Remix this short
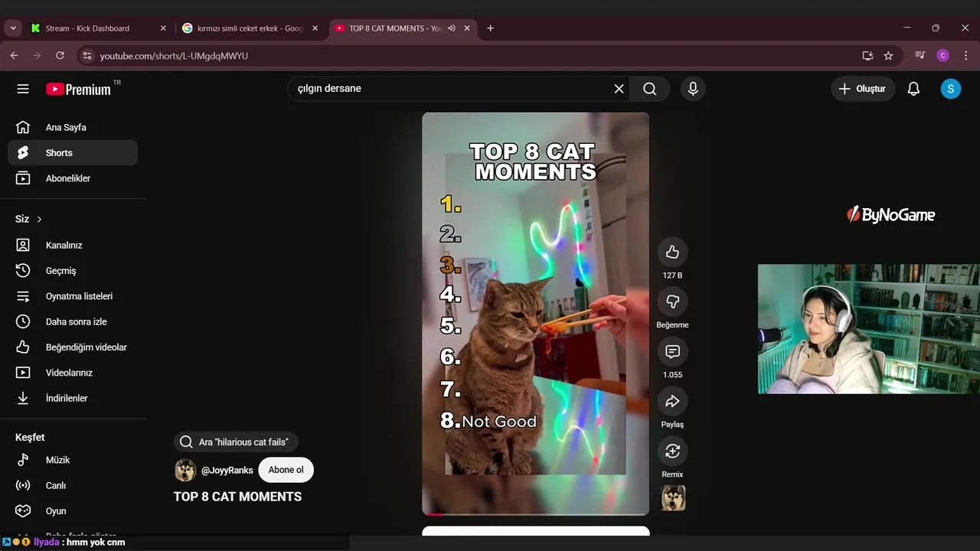 click(672, 451)
